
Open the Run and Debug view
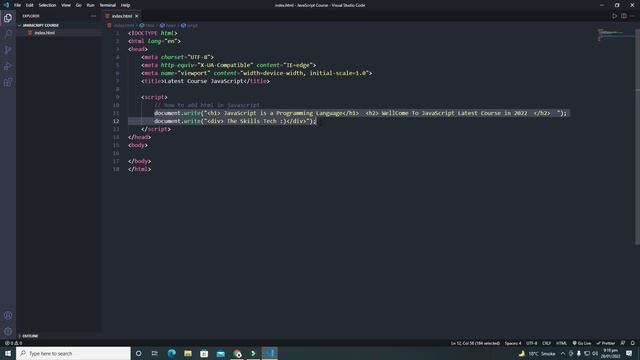pos(8,66)
